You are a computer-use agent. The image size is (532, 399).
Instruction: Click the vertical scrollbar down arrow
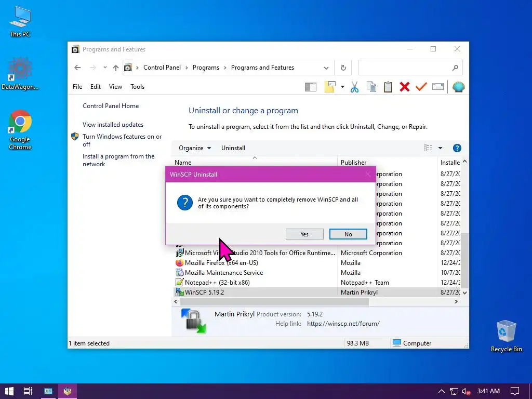465,292
